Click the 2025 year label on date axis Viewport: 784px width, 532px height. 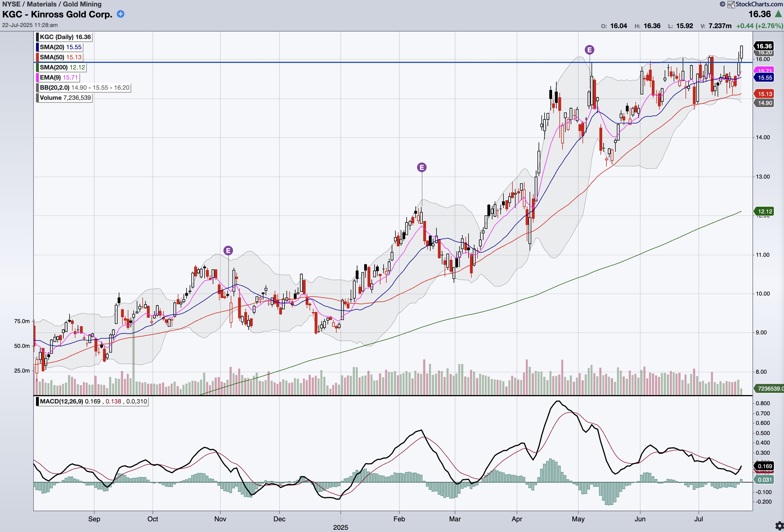pos(341,527)
